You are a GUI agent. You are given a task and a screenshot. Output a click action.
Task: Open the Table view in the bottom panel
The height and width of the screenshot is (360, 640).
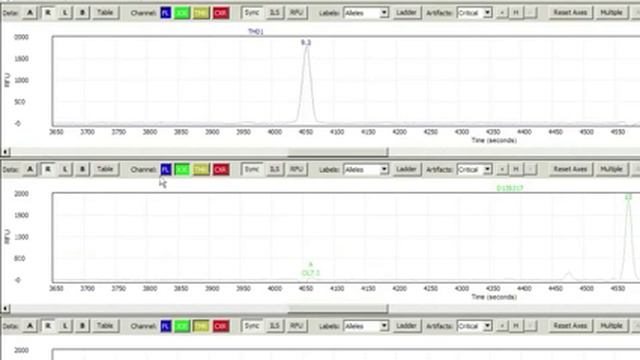tap(105, 326)
